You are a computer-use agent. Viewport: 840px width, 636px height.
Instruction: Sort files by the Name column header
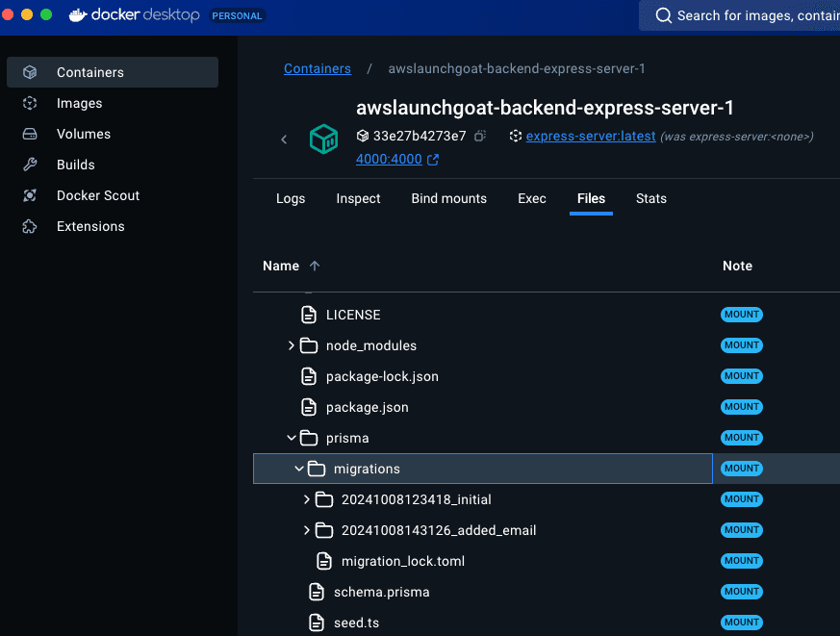point(281,266)
